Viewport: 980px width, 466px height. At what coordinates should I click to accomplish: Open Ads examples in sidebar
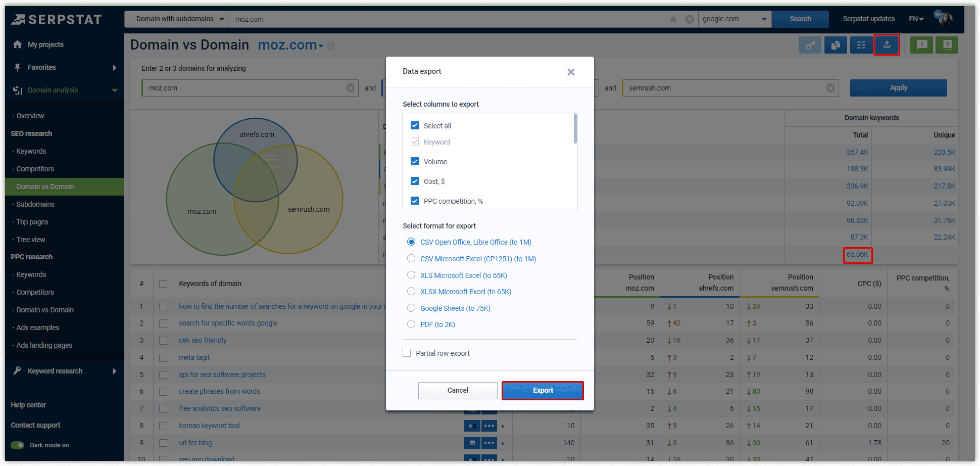tap(38, 328)
